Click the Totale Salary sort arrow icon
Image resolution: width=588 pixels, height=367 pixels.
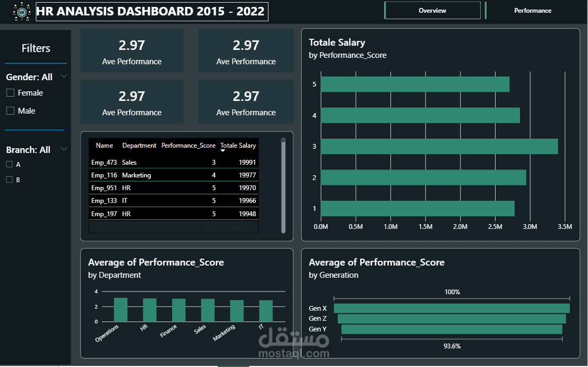point(223,151)
